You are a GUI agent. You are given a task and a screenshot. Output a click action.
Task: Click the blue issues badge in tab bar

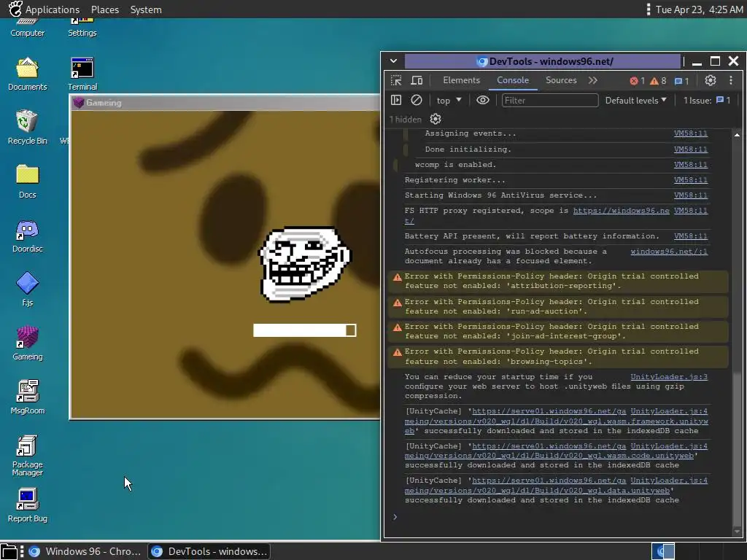coord(682,81)
